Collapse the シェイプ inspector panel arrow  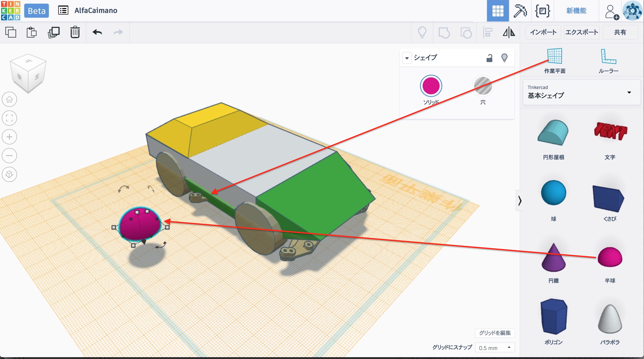[x=407, y=58]
